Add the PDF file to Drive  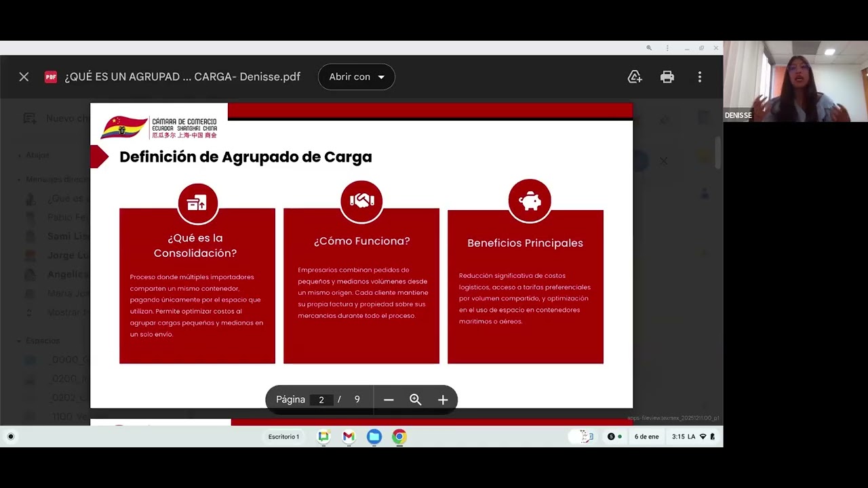click(635, 77)
